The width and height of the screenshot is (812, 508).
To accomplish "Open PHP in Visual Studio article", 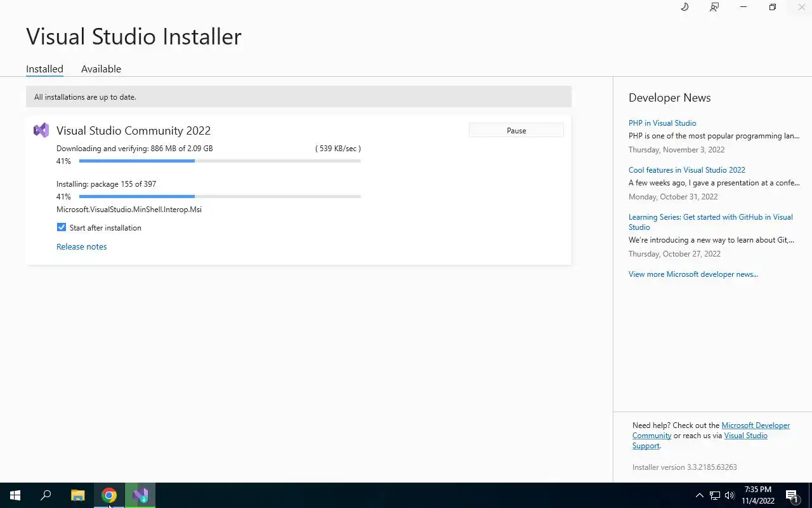I will (x=662, y=123).
